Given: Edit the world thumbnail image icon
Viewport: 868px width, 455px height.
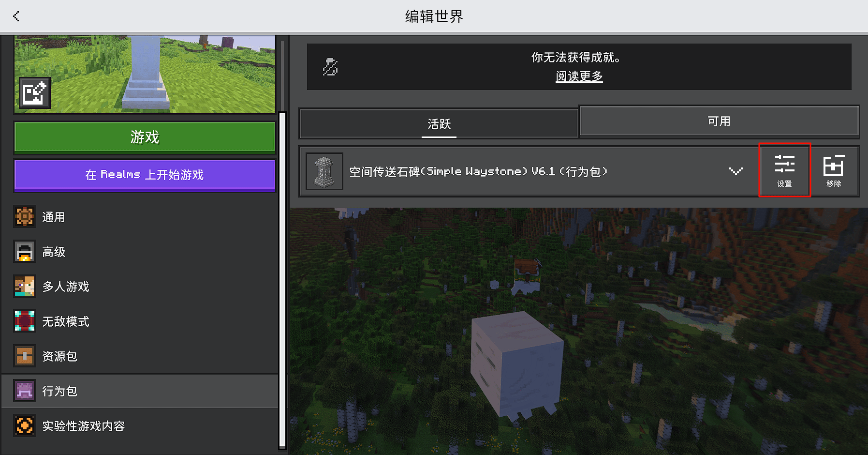Looking at the screenshot, I should 34,92.
